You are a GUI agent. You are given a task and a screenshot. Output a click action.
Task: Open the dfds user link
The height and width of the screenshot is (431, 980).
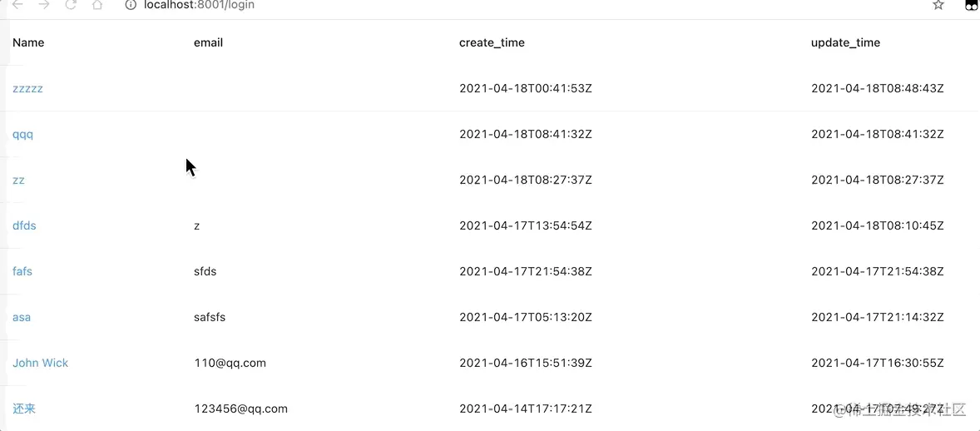click(x=24, y=225)
